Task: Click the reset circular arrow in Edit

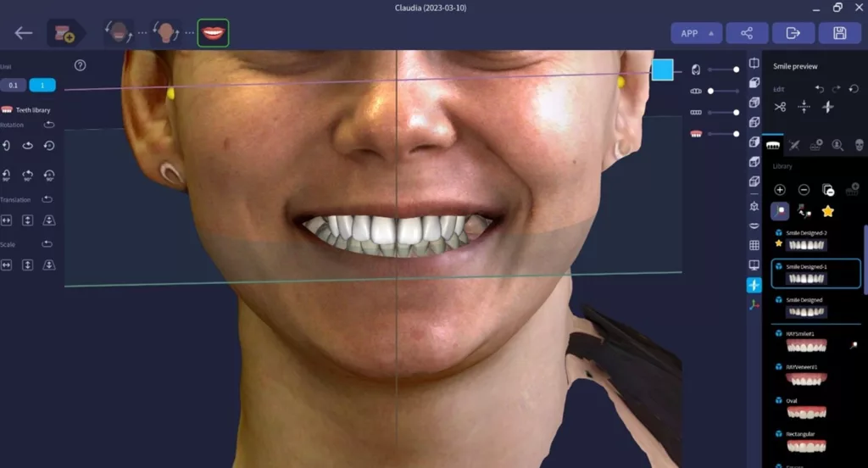Action: coord(854,89)
